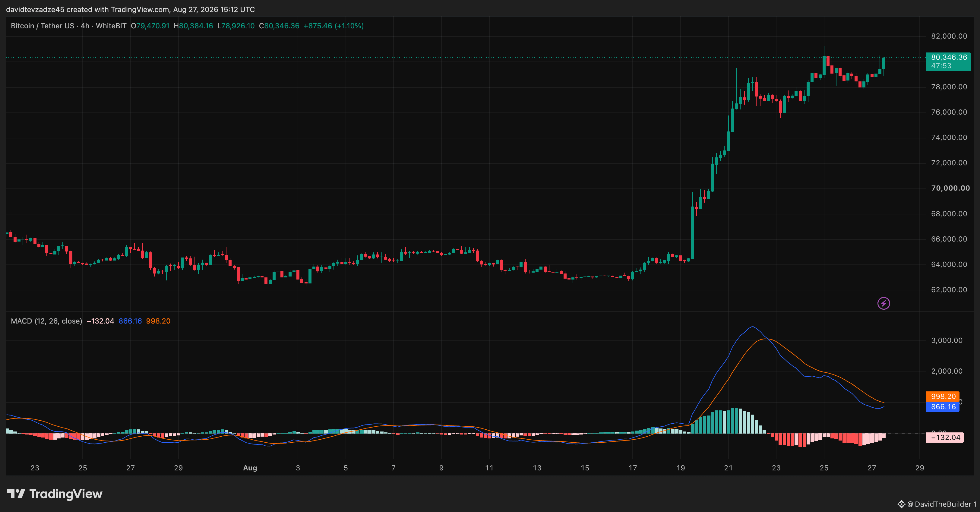Select the MACD (12, 26, close) indicator label
The width and height of the screenshot is (980, 512).
pos(46,321)
